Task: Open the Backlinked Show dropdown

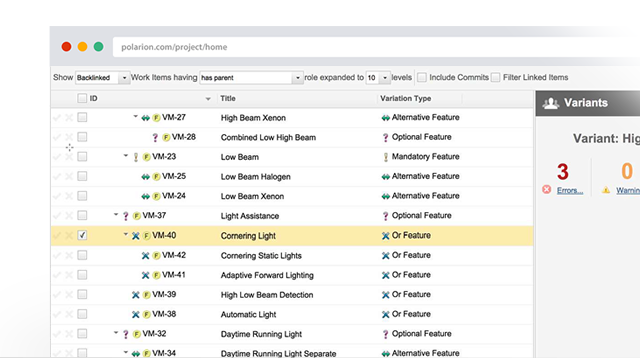Action: (102, 78)
